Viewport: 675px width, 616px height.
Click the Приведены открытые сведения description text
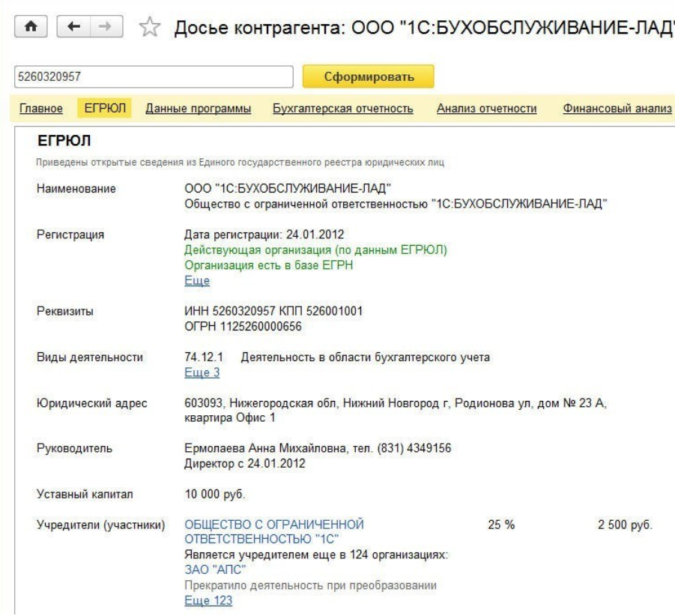click(x=240, y=163)
